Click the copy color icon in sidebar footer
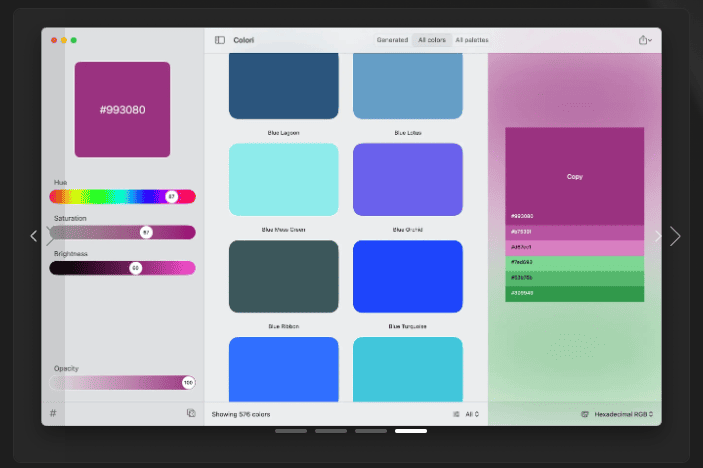This screenshot has height=468, width=703. (x=191, y=413)
